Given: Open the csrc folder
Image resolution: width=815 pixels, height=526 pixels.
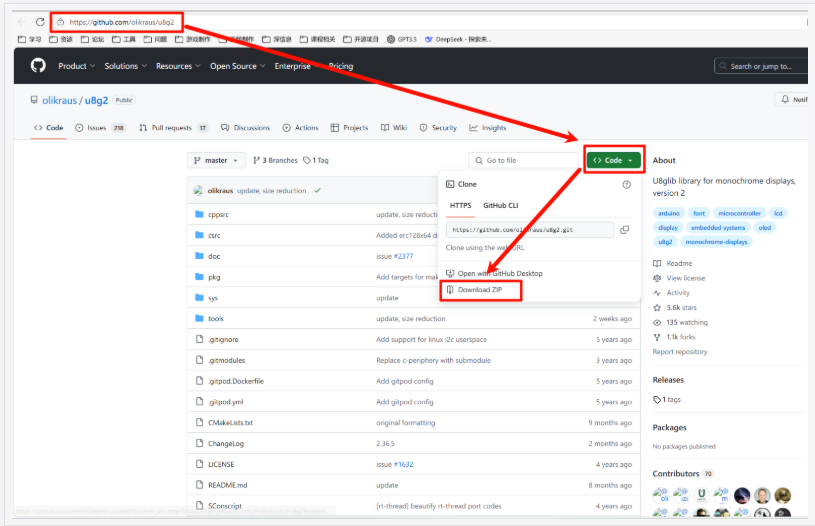Looking at the screenshot, I should 214,235.
